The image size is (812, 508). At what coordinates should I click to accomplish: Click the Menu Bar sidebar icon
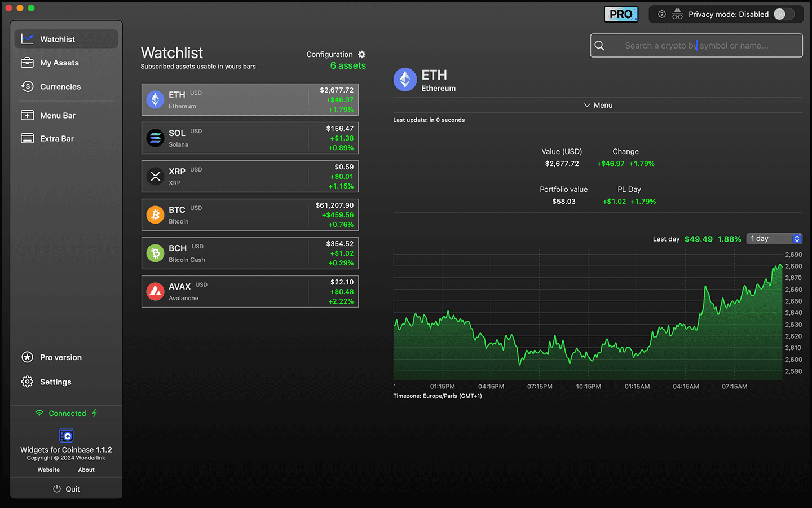[x=27, y=115]
